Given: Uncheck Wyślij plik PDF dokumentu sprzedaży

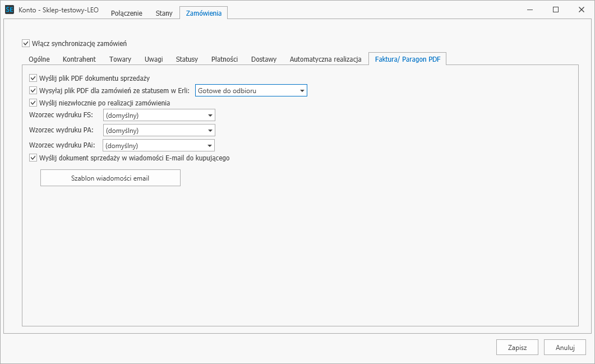Looking at the screenshot, I should click(x=33, y=78).
